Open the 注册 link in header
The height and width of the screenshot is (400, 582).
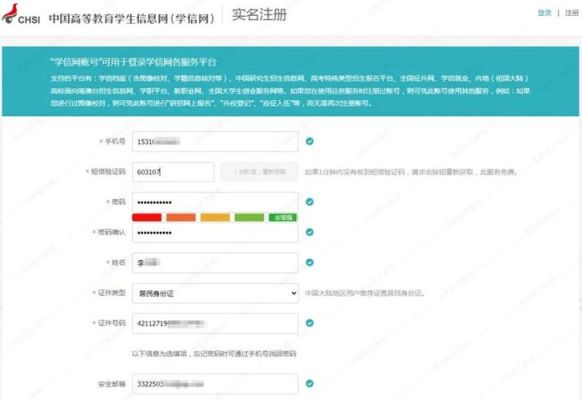(572, 13)
